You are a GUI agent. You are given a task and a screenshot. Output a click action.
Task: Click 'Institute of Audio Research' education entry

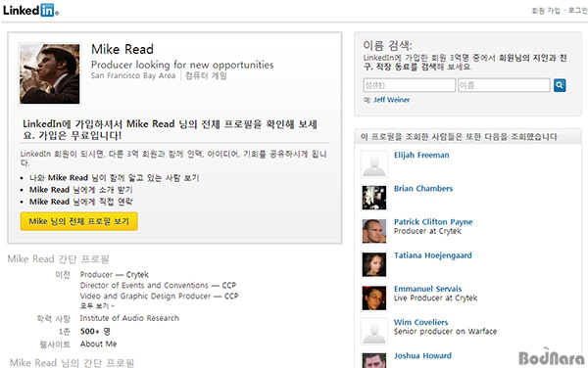coord(129,318)
